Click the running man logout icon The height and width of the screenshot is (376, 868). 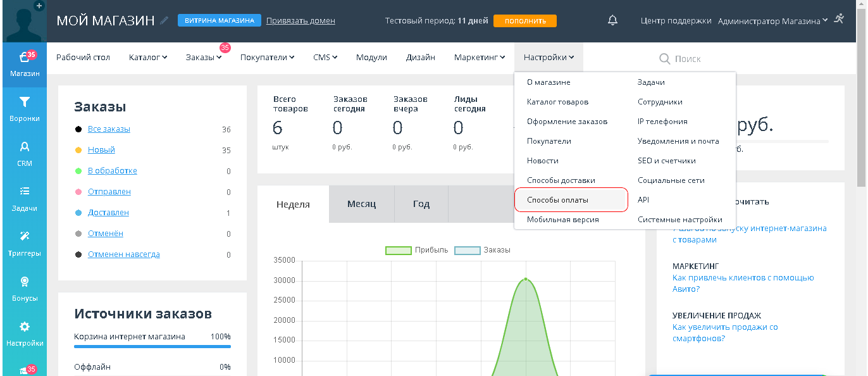tap(839, 20)
